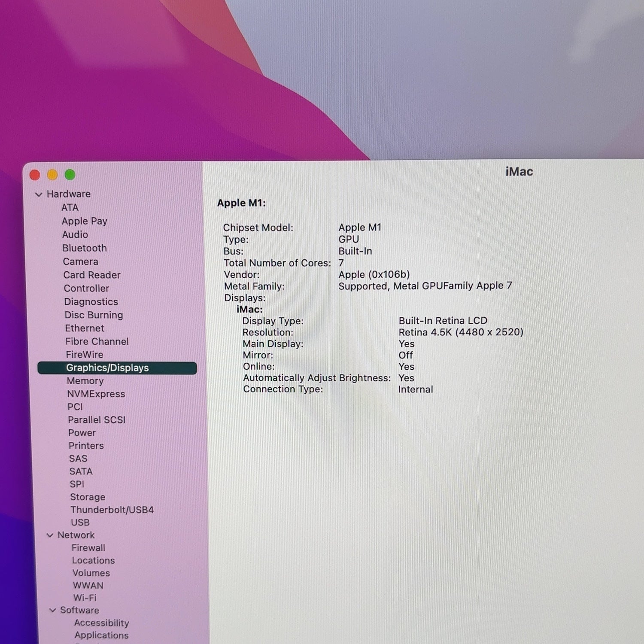The width and height of the screenshot is (644, 644).
Task: Click the Bus value 'Built-In'
Action: [x=355, y=251]
